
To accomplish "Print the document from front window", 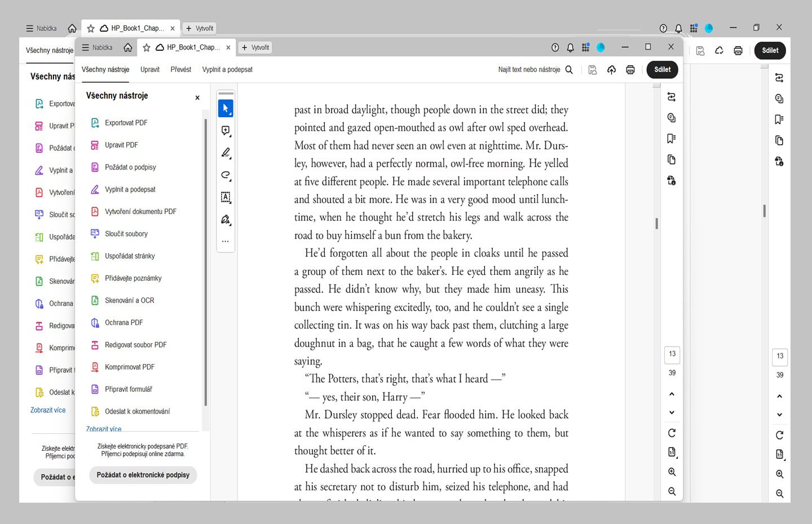I will pos(630,70).
